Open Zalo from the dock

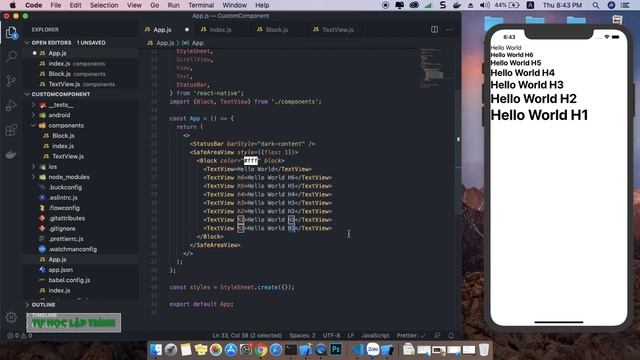coord(373,350)
